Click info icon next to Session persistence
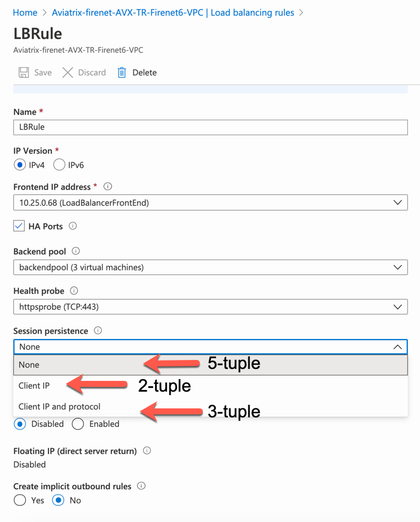The height and width of the screenshot is (522, 420). pos(98,331)
